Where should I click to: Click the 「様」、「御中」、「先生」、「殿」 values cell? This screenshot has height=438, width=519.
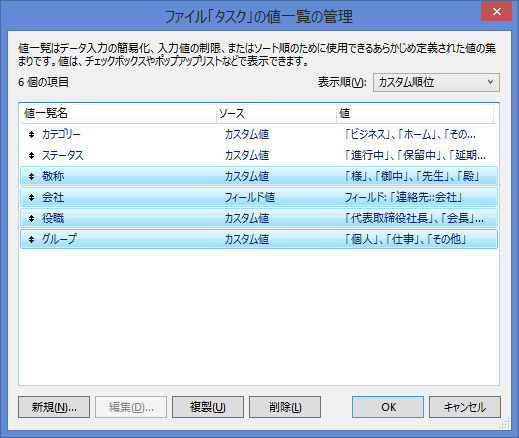point(412,176)
